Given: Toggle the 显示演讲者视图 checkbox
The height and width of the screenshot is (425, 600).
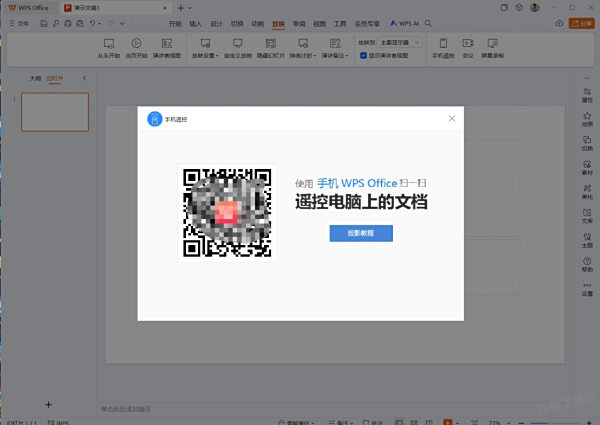Looking at the screenshot, I should [363, 55].
